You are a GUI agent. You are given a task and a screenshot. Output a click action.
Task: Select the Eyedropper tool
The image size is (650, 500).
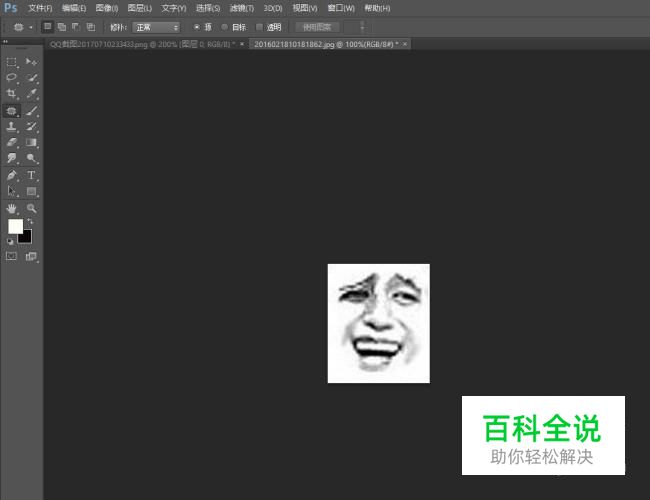pyautogui.click(x=31, y=94)
